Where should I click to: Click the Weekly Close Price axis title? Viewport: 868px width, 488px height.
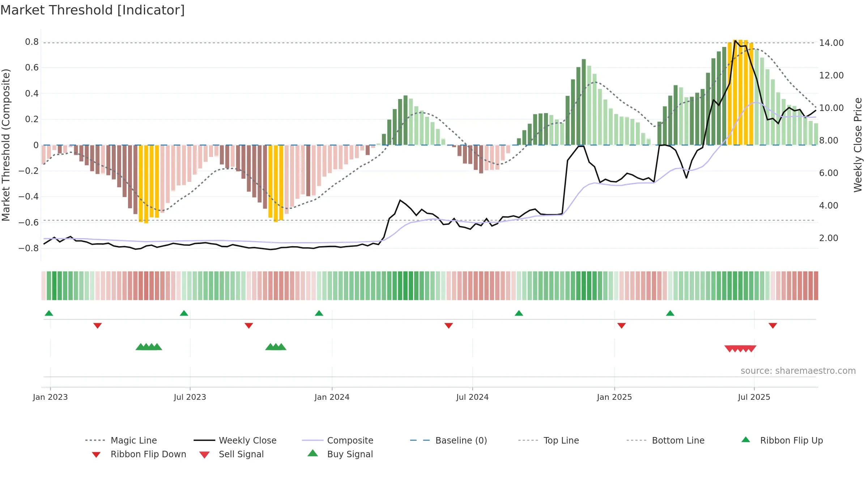(858, 145)
